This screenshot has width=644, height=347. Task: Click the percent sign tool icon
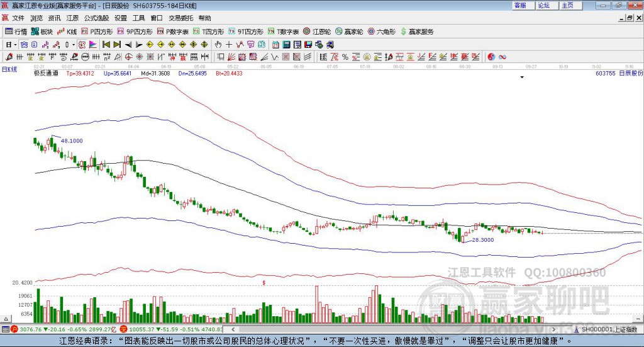tap(345, 57)
